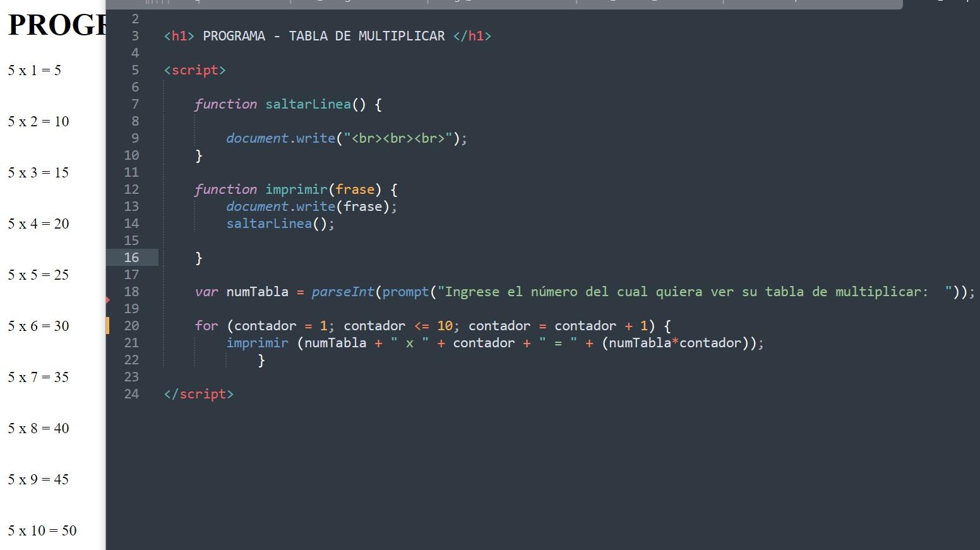The height and width of the screenshot is (550, 980).
Task: Click output line "5 x 1 = 5"
Action: coord(34,70)
